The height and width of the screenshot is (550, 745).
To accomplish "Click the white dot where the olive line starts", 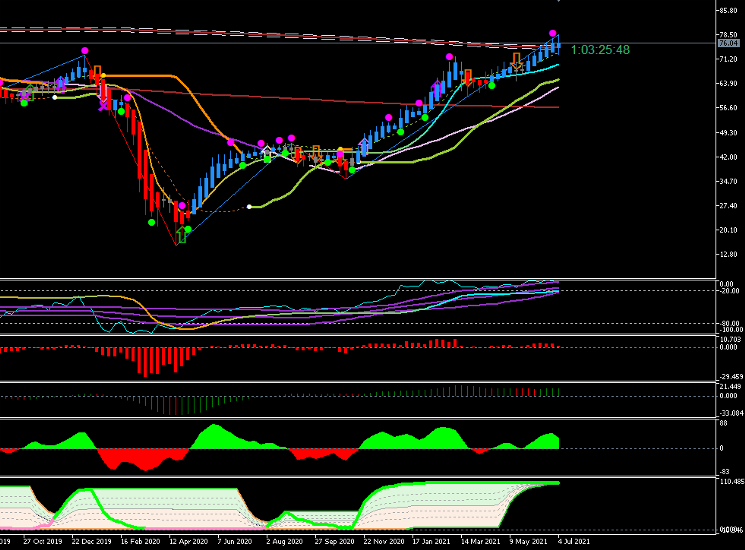I will tap(250, 207).
